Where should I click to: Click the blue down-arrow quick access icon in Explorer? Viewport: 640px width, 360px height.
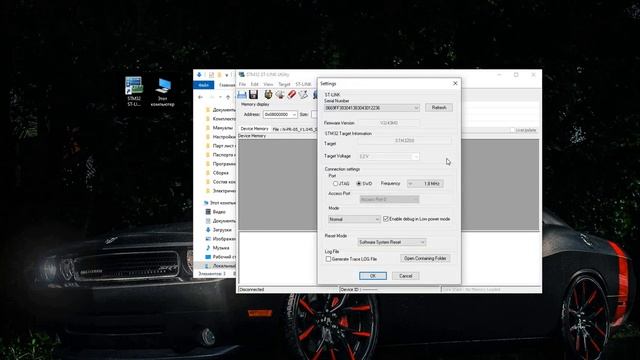pos(199,75)
